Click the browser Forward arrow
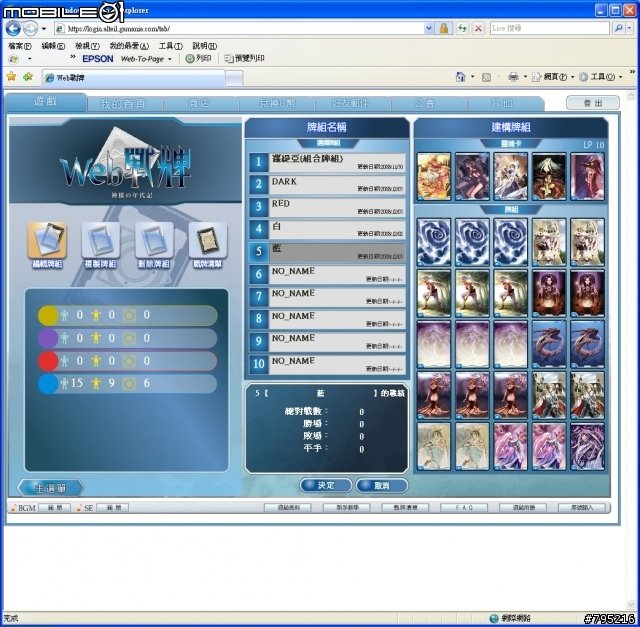The width and height of the screenshot is (640, 627). click(30, 29)
